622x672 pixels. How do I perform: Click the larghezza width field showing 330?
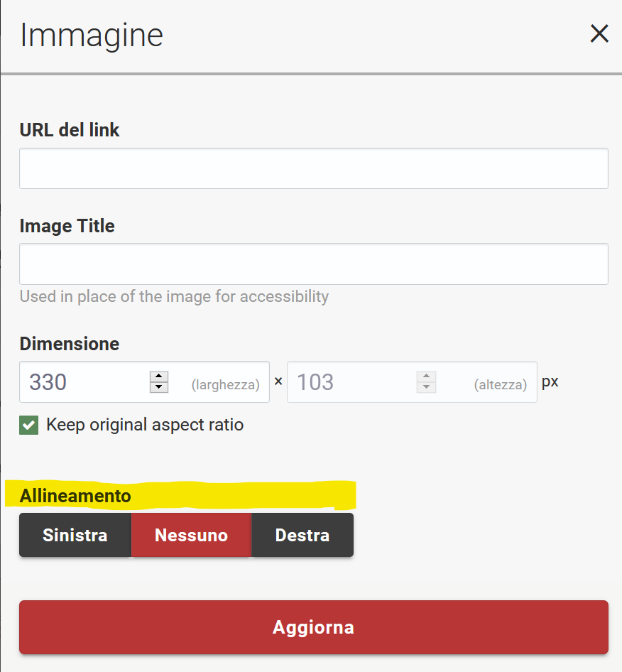pyautogui.click(x=85, y=382)
